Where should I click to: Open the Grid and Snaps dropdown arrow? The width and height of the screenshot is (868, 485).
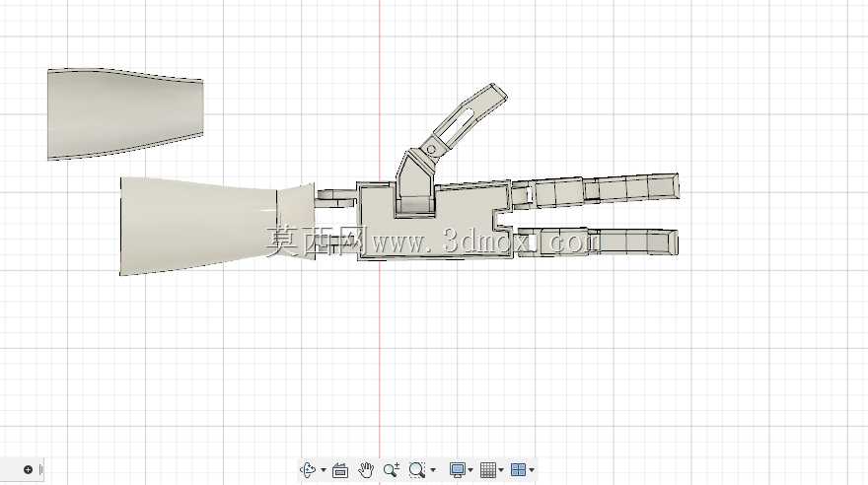pos(501,470)
